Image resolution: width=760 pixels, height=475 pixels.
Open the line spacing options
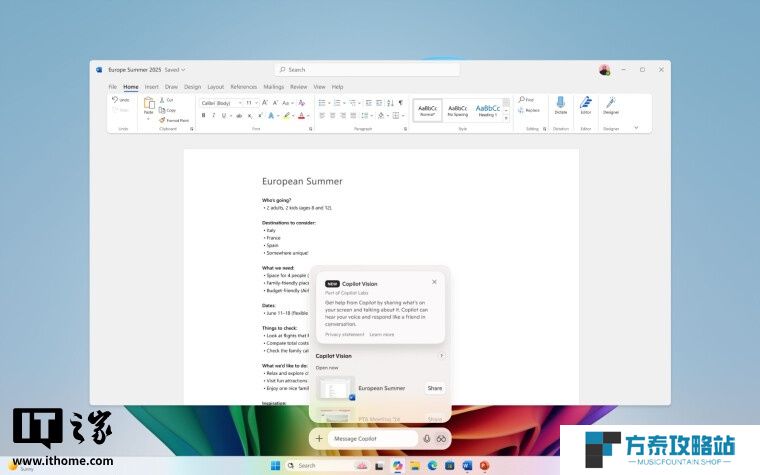click(365, 115)
